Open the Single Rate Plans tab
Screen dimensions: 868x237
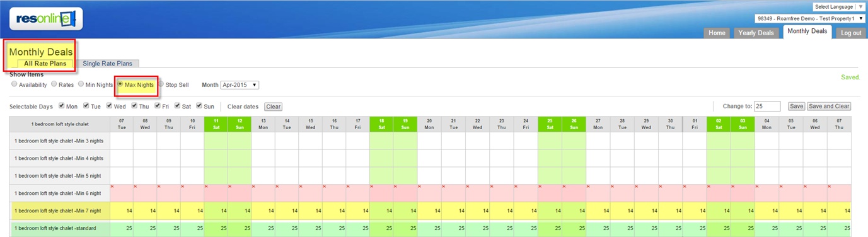click(108, 64)
